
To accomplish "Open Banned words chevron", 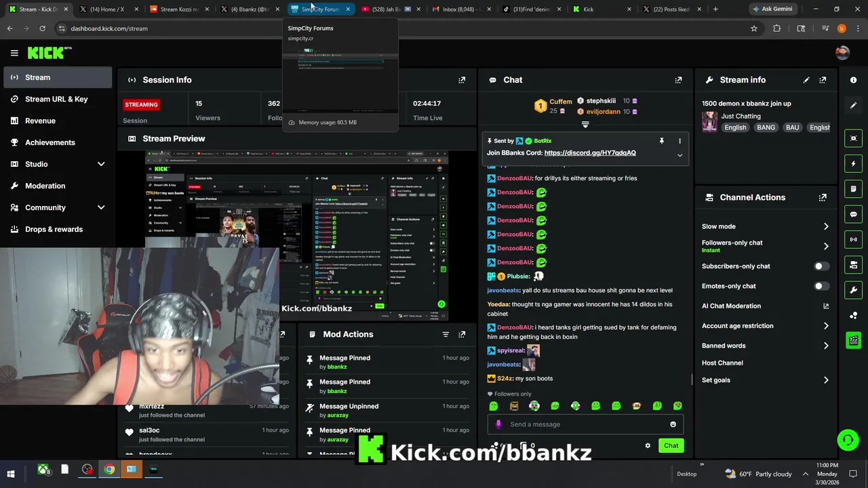I will pos(826,346).
